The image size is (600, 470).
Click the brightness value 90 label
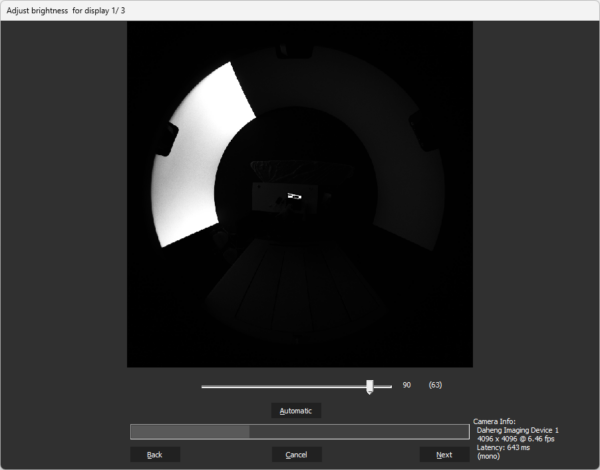click(x=407, y=385)
